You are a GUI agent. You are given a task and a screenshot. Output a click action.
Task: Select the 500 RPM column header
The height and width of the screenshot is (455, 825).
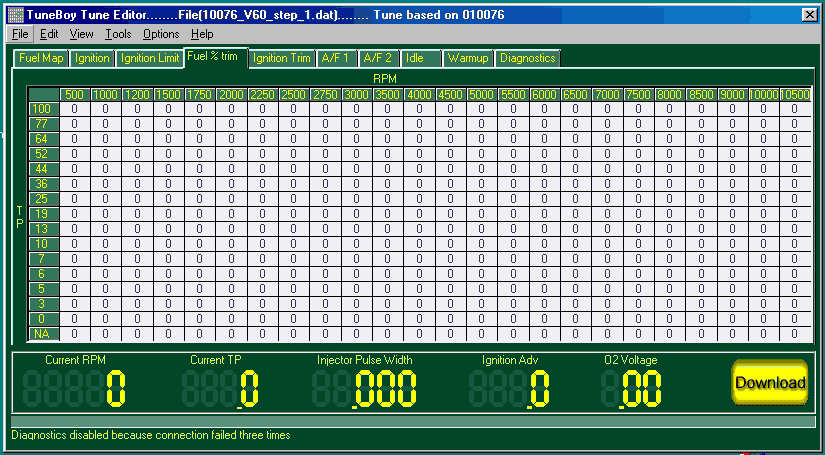pyautogui.click(x=75, y=95)
